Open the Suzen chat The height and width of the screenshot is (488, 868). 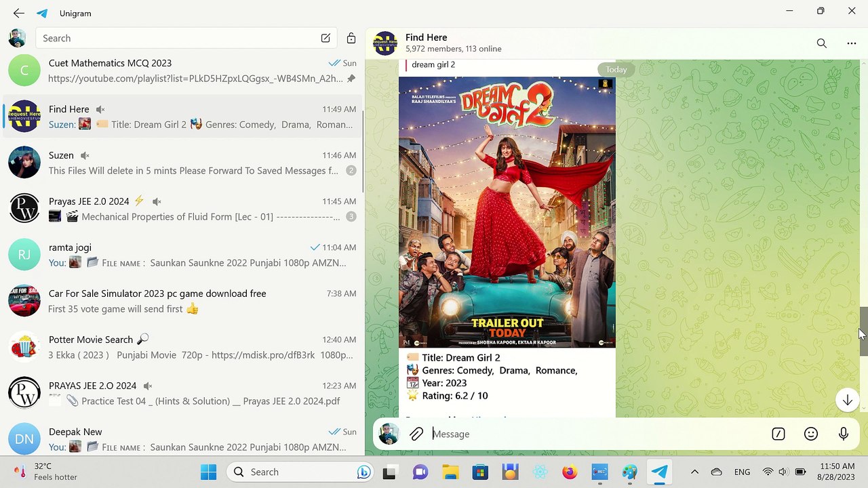point(182,163)
